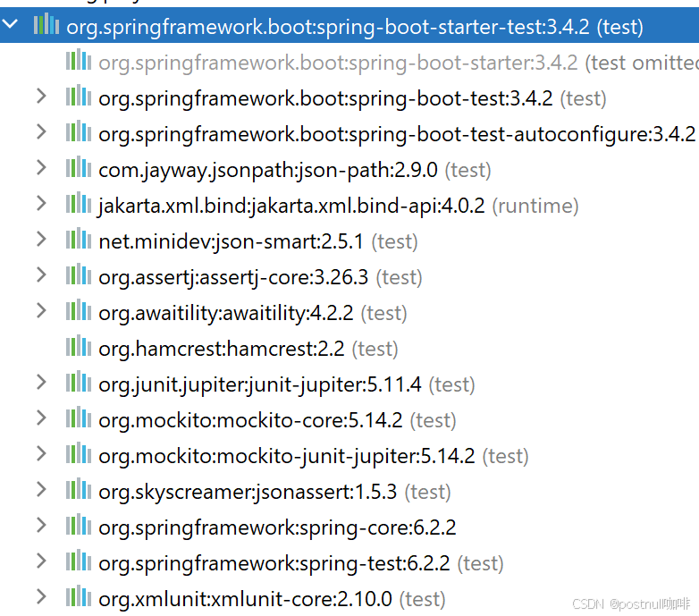Expand the json-path:2.9.0 dependency

[x=41, y=167]
